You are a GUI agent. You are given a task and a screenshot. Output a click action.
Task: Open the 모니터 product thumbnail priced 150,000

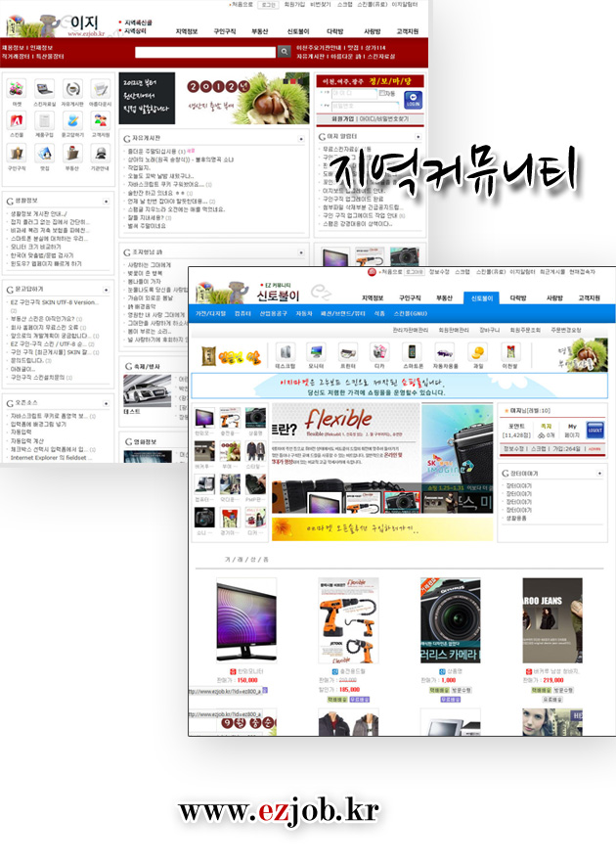pyautogui.click(x=246, y=620)
